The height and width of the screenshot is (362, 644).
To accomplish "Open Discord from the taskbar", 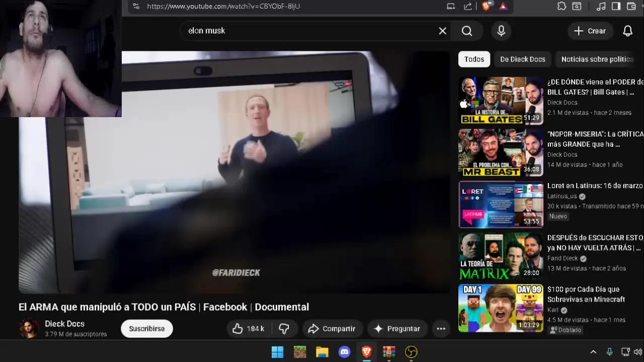I will 345,352.
